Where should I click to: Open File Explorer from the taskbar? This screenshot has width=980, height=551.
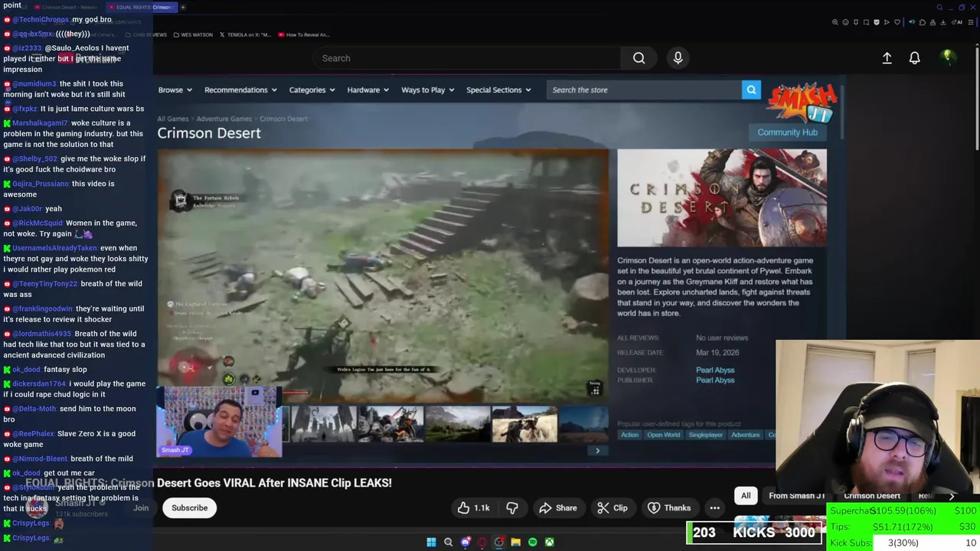[515, 542]
